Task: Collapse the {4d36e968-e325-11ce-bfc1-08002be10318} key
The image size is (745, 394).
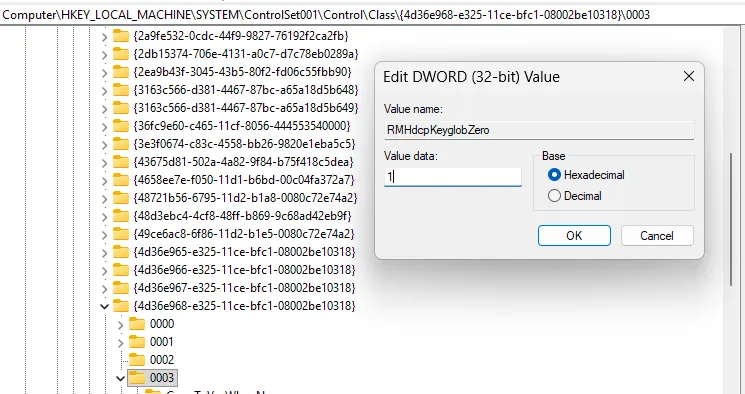Action: pyautogui.click(x=105, y=306)
